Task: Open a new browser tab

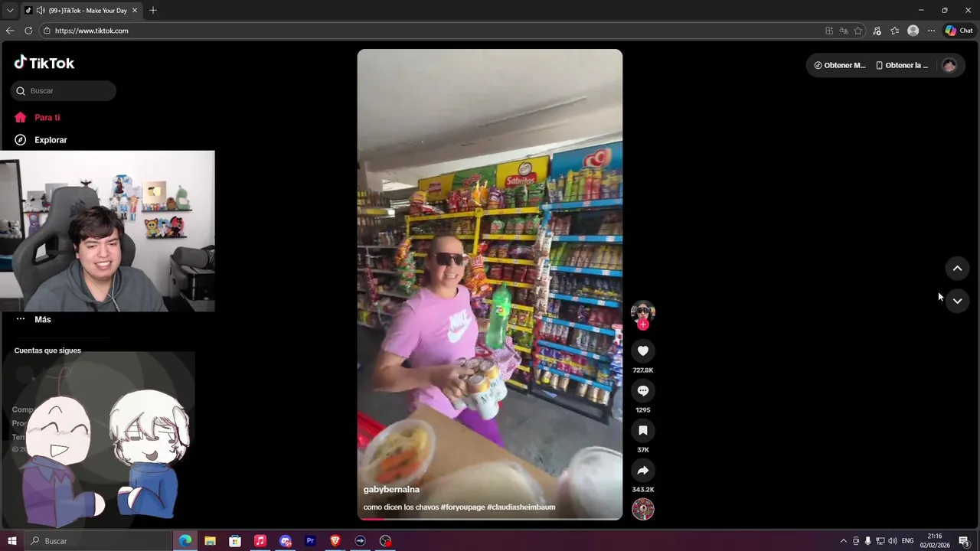Action: tap(153, 11)
